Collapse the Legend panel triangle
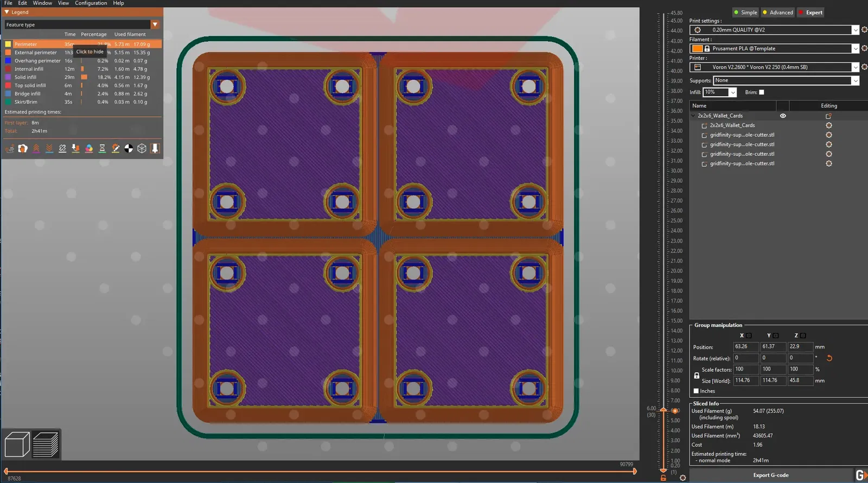This screenshot has height=483, width=868. [x=7, y=12]
